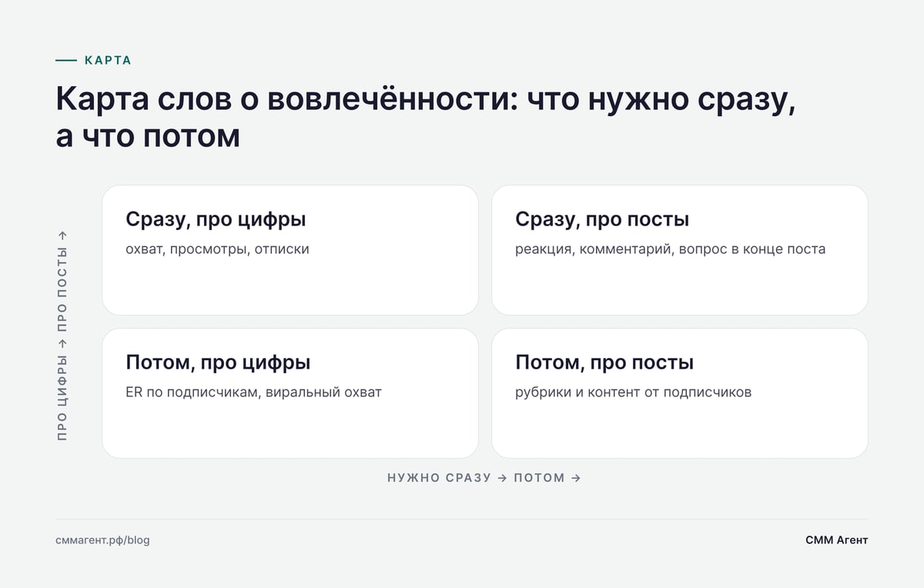This screenshot has height=588, width=924.
Task: Click text 'реакция, комментарий, вопрос в конце поста'
Action: 670,249
